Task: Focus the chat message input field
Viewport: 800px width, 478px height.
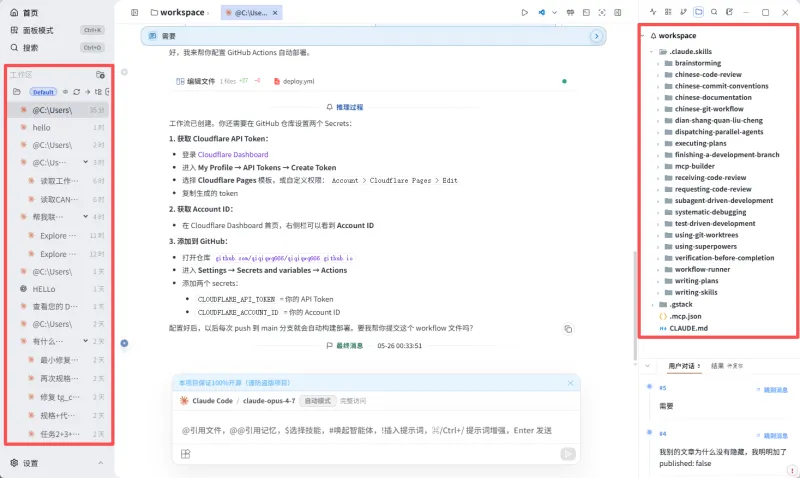Action: tap(376, 431)
